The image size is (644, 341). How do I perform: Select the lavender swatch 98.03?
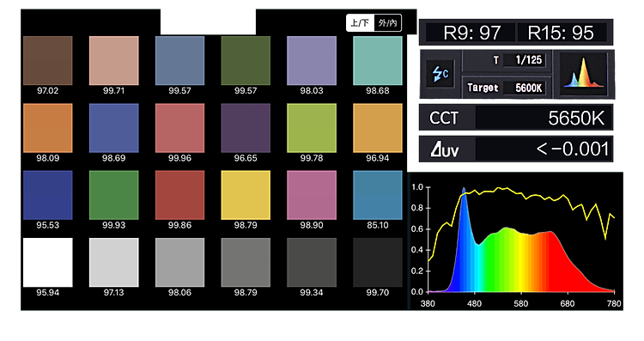[312, 60]
